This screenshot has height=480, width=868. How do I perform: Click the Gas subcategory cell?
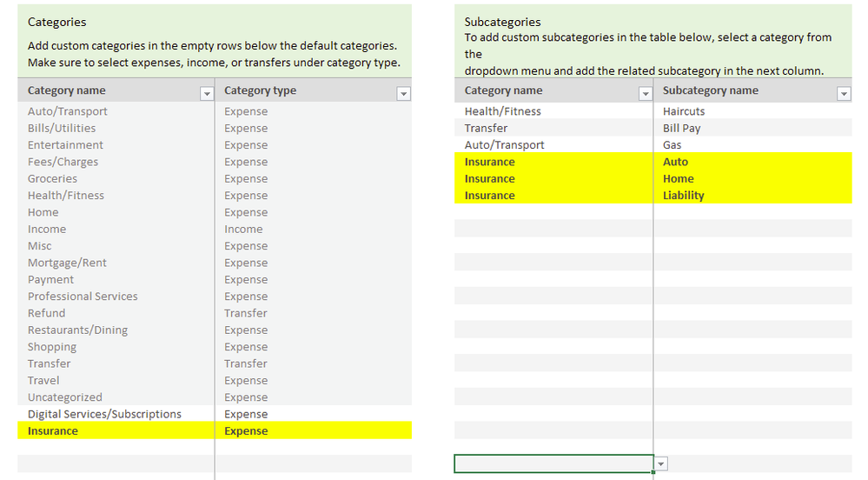point(752,144)
